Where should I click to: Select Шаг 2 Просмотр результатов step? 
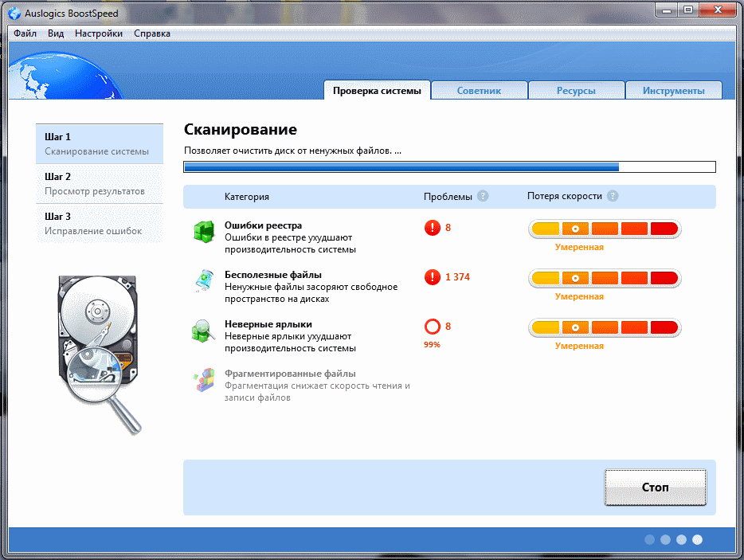point(100,184)
